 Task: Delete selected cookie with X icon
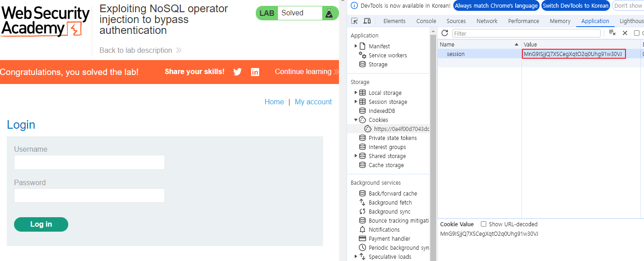[x=625, y=33]
